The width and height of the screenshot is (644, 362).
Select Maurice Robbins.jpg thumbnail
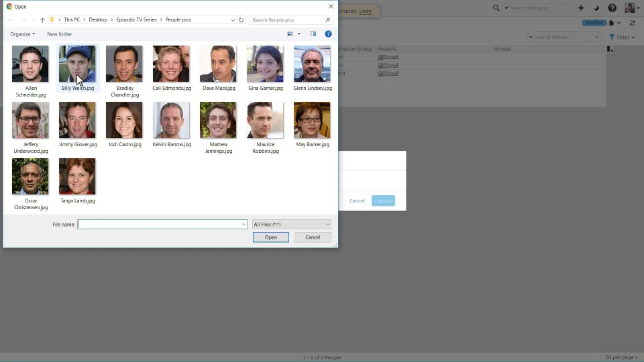coord(265,120)
